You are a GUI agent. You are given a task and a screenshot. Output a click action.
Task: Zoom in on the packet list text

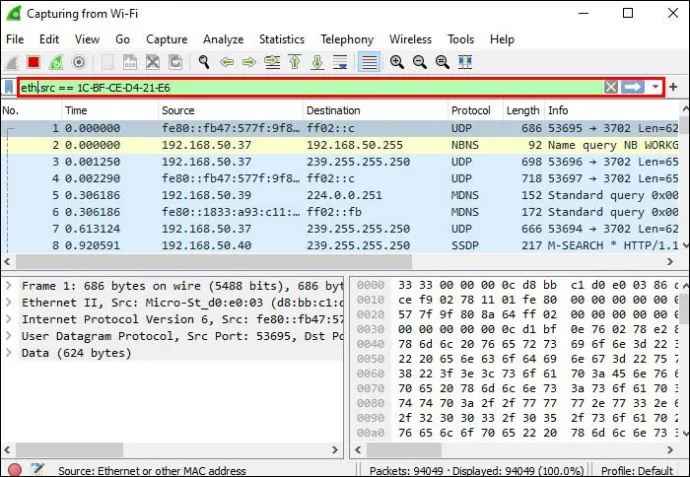pos(397,62)
